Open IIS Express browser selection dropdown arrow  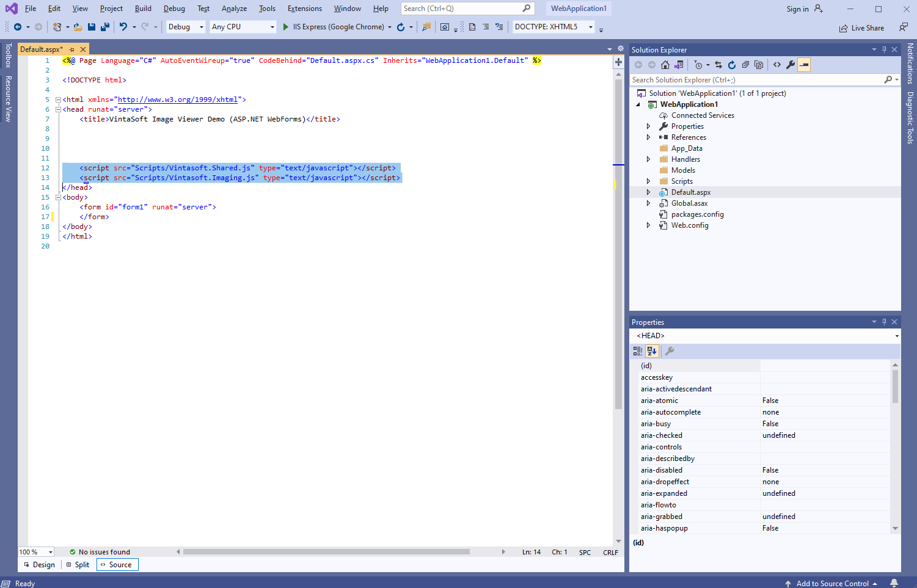(x=389, y=27)
